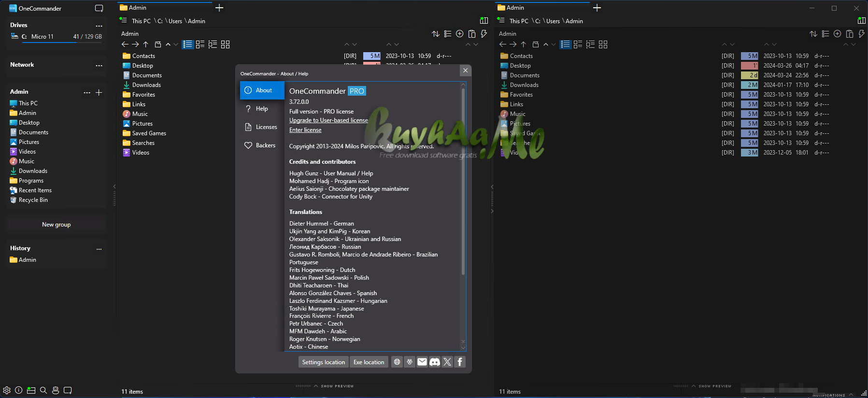This screenshot has width=868, height=398.
Task: Toggle the drives layout icon in the bottom bar
Action: (x=31, y=390)
